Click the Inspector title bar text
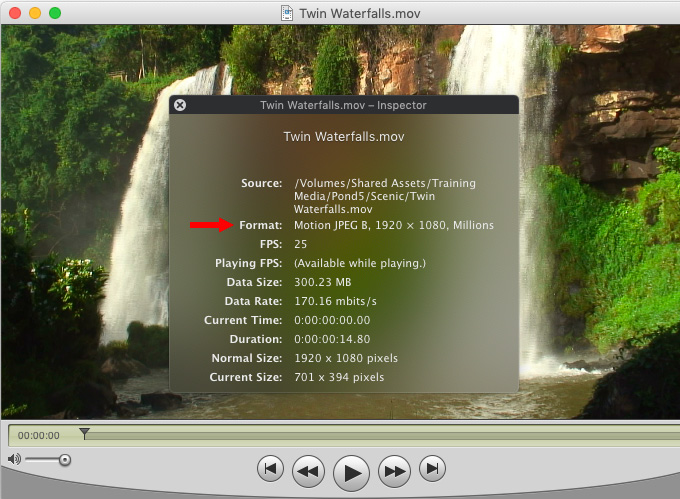This screenshot has height=499, width=680. [x=343, y=105]
